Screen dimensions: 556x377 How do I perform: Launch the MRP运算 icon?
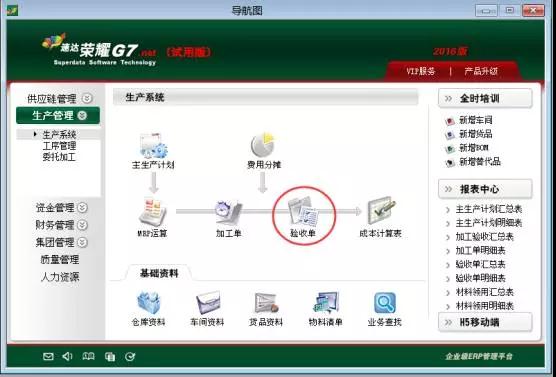pyautogui.click(x=152, y=212)
